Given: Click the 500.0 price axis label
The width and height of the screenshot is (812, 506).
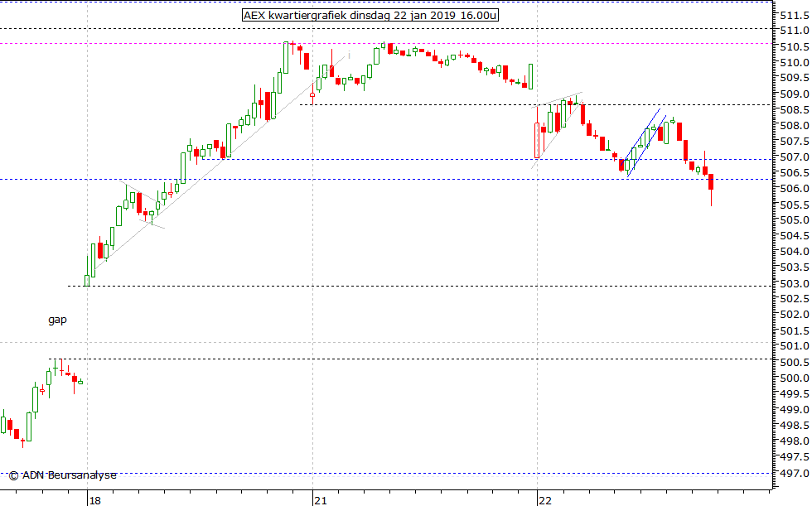Looking at the screenshot, I should (795, 378).
